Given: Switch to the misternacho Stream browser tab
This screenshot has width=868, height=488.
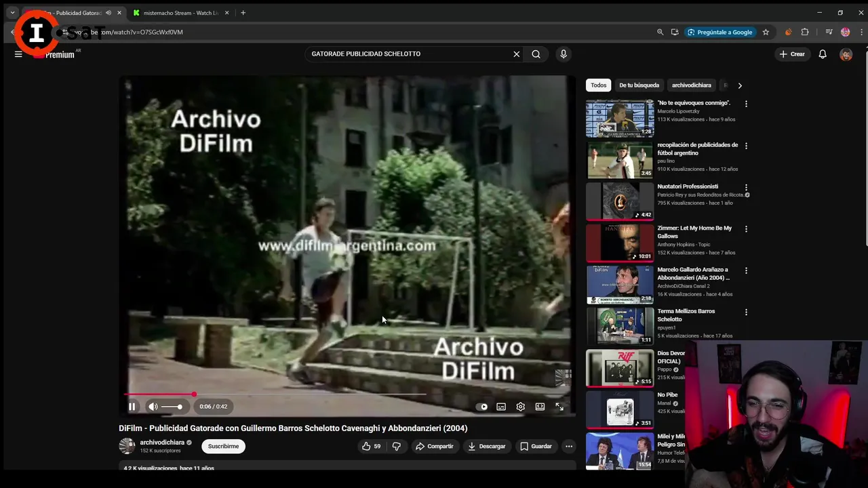Looking at the screenshot, I should coord(181,13).
